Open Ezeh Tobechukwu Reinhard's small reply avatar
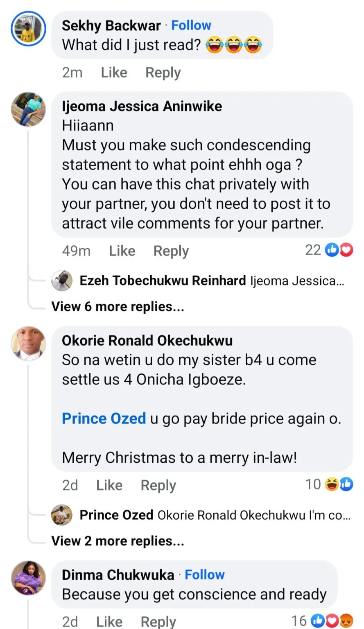 pos(62,281)
